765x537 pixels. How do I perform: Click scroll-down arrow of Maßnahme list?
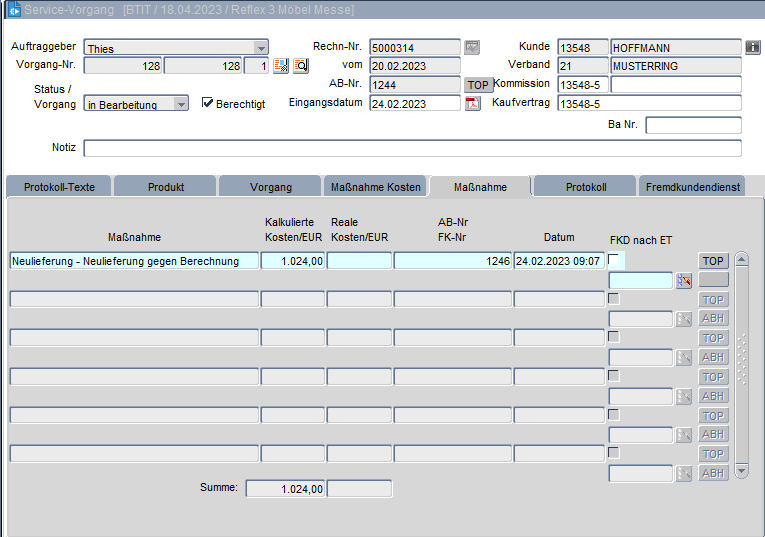click(741, 470)
